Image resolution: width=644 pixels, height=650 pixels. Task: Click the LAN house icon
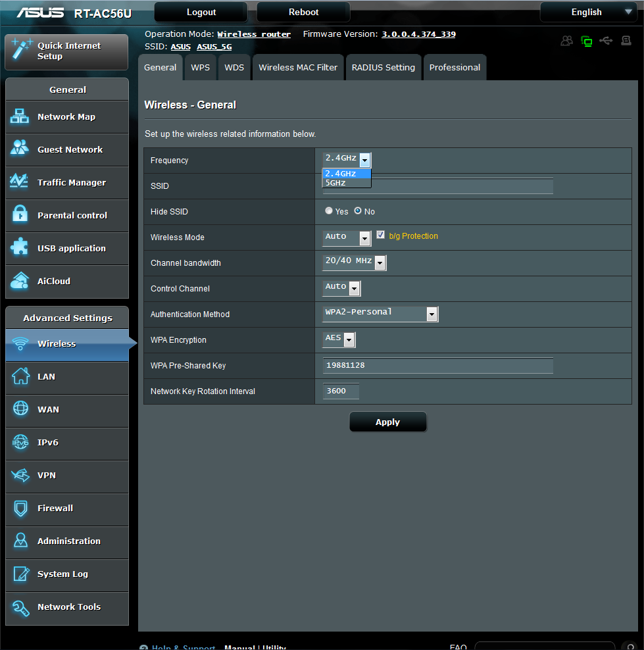(x=20, y=376)
